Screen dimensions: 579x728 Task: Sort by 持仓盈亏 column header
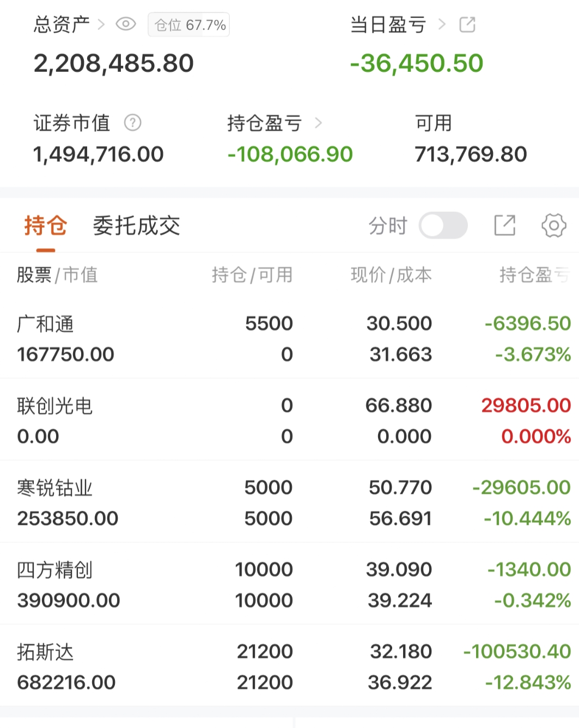click(x=534, y=275)
